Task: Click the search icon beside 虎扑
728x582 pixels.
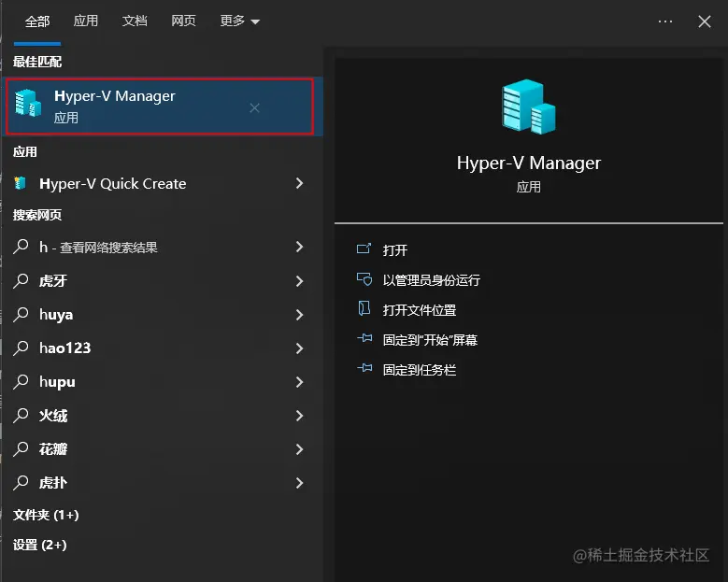Action: tap(21, 482)
